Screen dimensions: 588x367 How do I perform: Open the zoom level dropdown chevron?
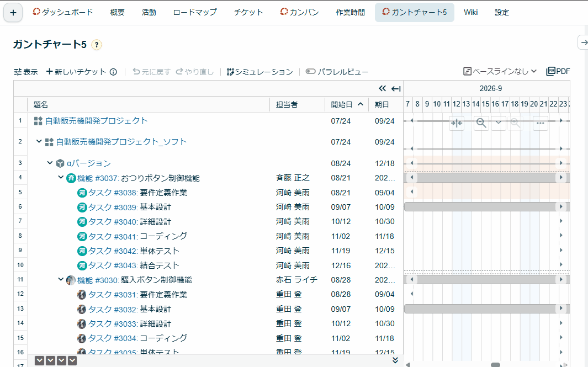[499, 123]
